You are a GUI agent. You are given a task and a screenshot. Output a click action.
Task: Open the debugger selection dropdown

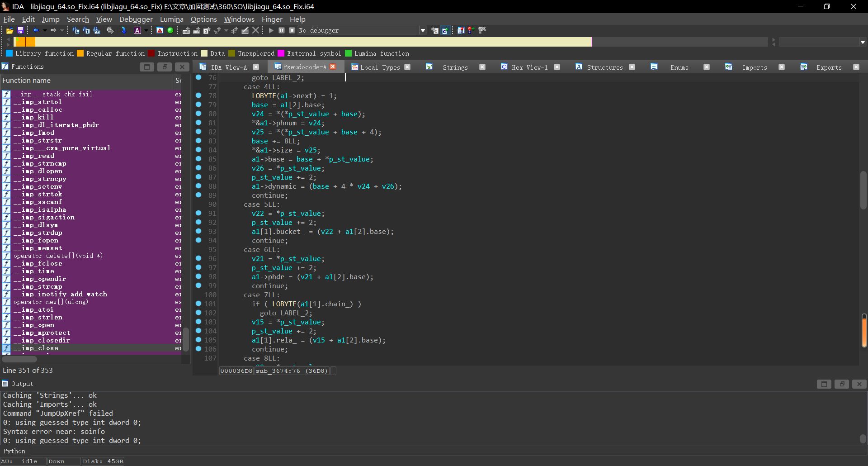click(x=423, y=30)
